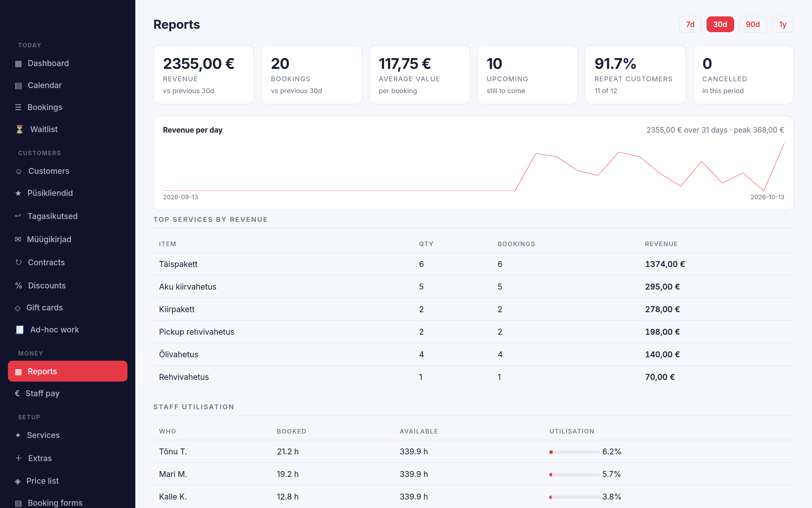This screenshot has height=508, width=812.
Task: Click the Ad-hoc work receipt icon
Action: [x=19, y=330]
